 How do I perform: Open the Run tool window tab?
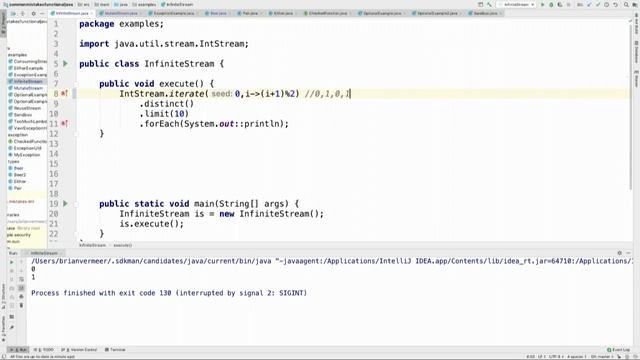(18, 350)
